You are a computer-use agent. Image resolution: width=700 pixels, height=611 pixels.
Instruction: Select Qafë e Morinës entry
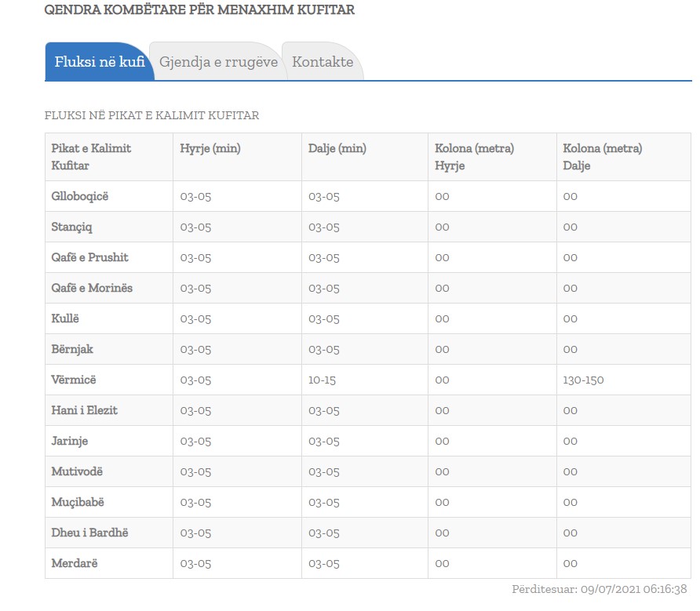[92, 288]
